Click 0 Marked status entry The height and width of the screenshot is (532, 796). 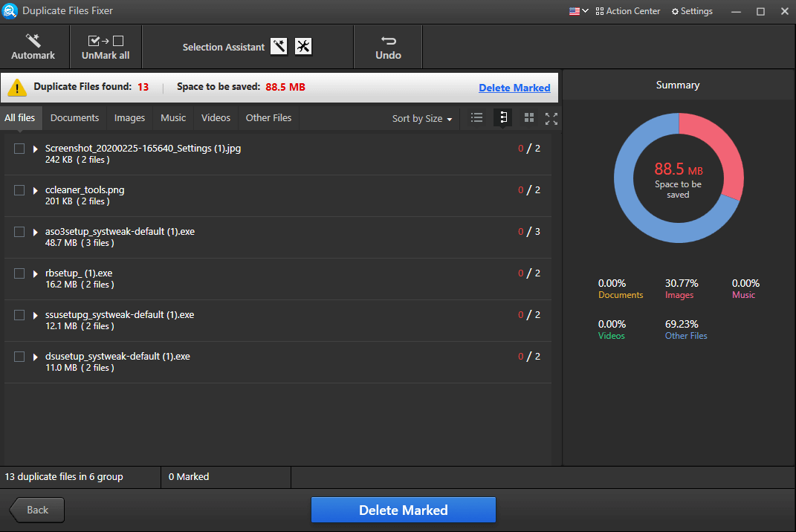[x=189, y=477]
